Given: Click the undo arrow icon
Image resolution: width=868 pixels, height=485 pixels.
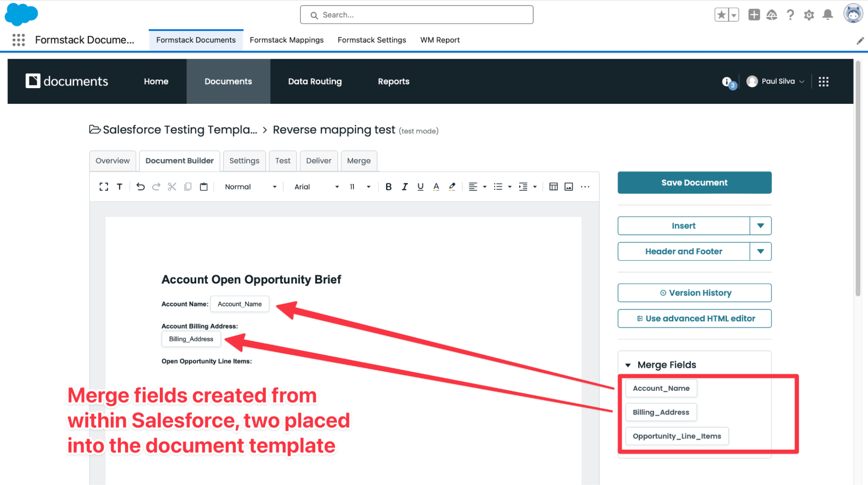Looking at the screenshot, I should (140, 187).
